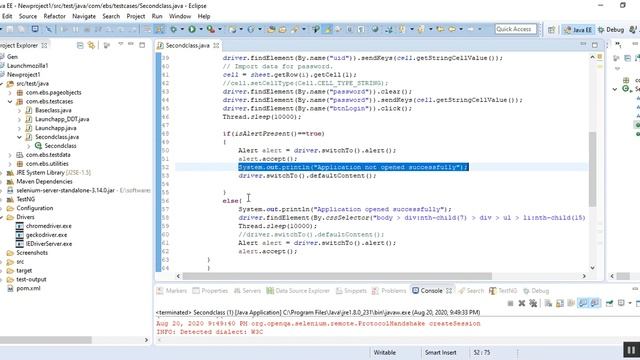Click the editor scroll-down arrow

[x=593, y=268]
